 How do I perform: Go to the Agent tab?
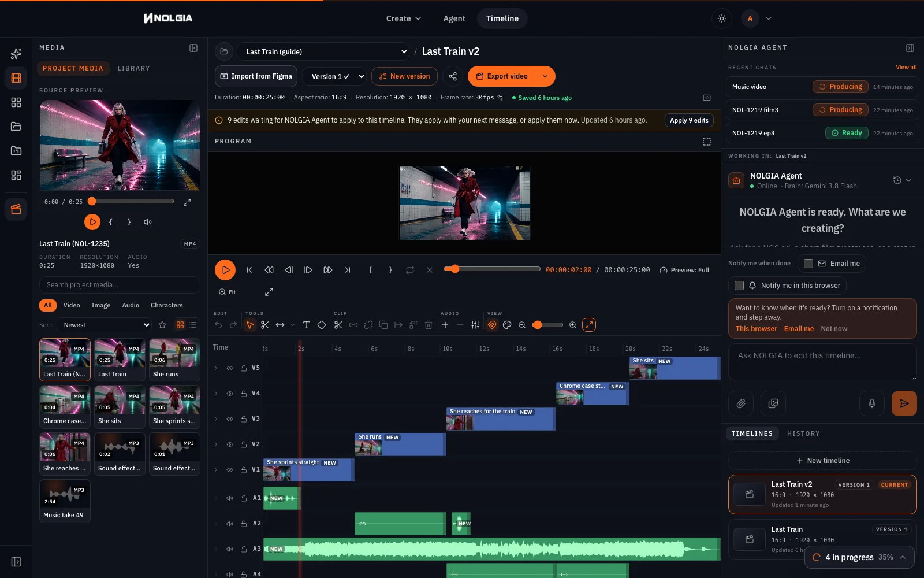454,18
